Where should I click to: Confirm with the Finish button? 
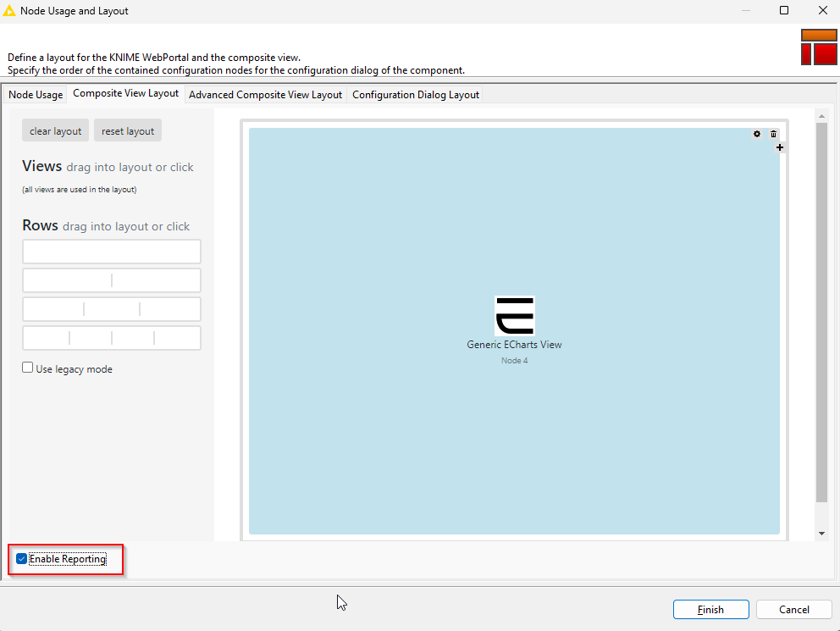(711, 610)
